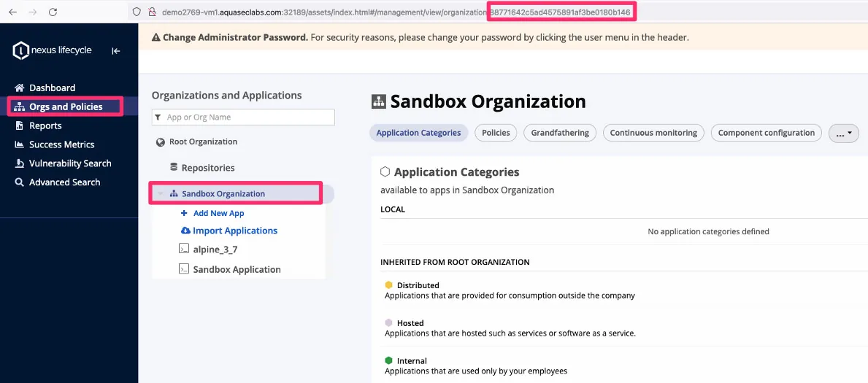Viewport: 868px width, 383px height.
Task: Click the Repositories database icon
Action: 174,167
